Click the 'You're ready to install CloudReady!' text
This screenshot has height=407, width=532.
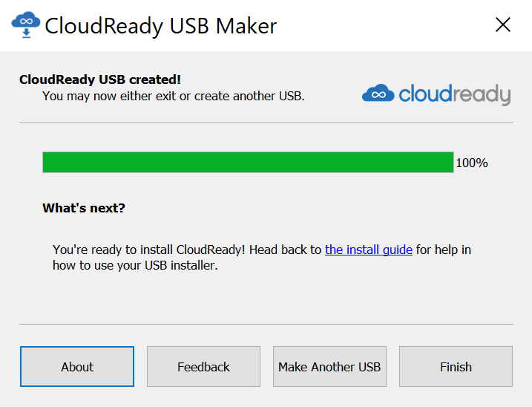pos(148,250)
